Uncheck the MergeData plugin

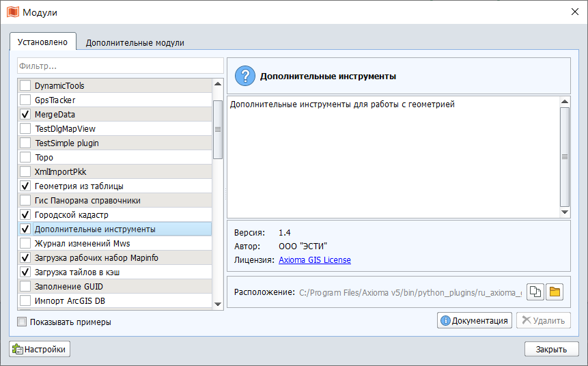click(x=25, y=115)
